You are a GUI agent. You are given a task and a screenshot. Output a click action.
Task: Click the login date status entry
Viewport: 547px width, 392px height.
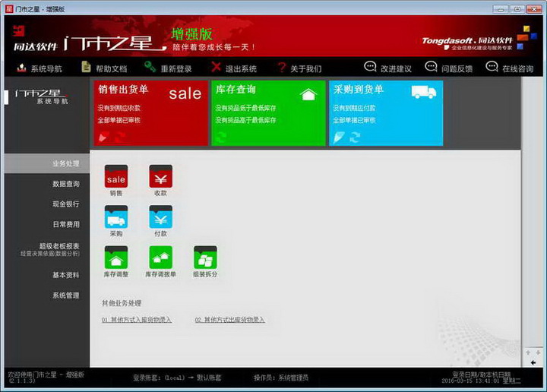point(482,378)
